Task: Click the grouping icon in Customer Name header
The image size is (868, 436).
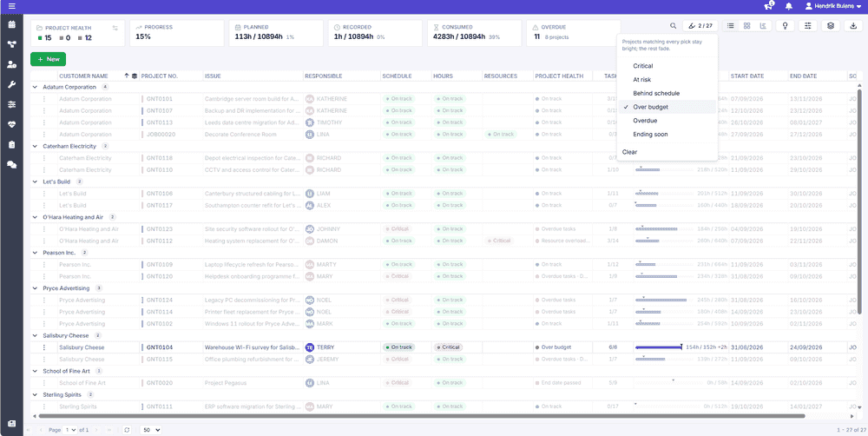Action: tap(134, 76)
